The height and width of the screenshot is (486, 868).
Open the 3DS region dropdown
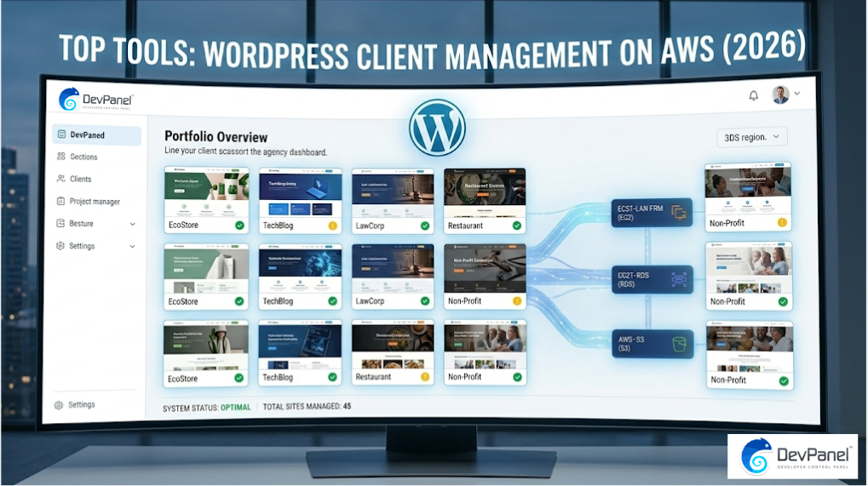point(752,137)
